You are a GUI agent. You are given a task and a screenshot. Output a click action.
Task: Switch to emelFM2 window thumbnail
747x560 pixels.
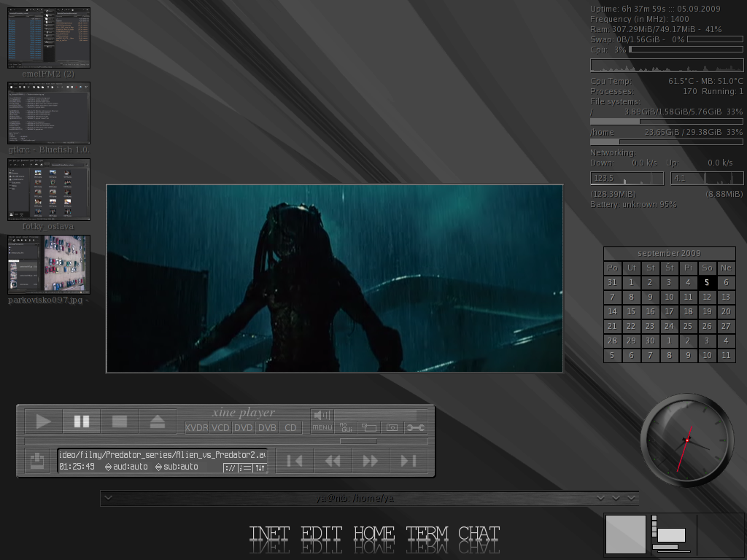click(x=49, y=38)
